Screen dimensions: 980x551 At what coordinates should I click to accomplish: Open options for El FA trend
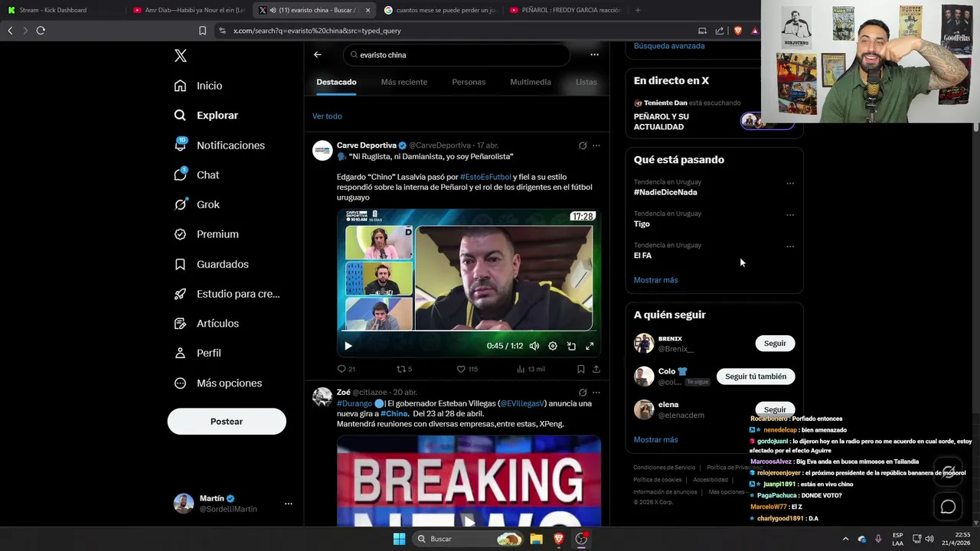click(790, 246)
